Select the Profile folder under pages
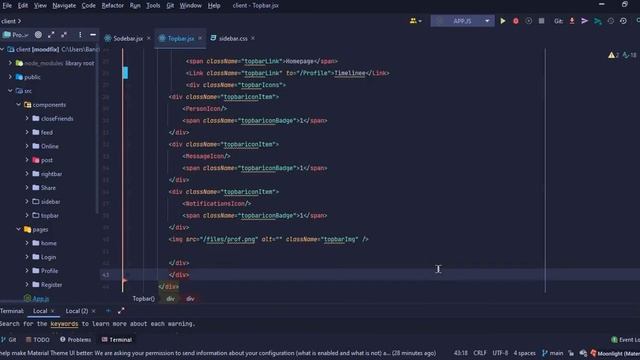The image size is (640, 360). click(49, 271)
